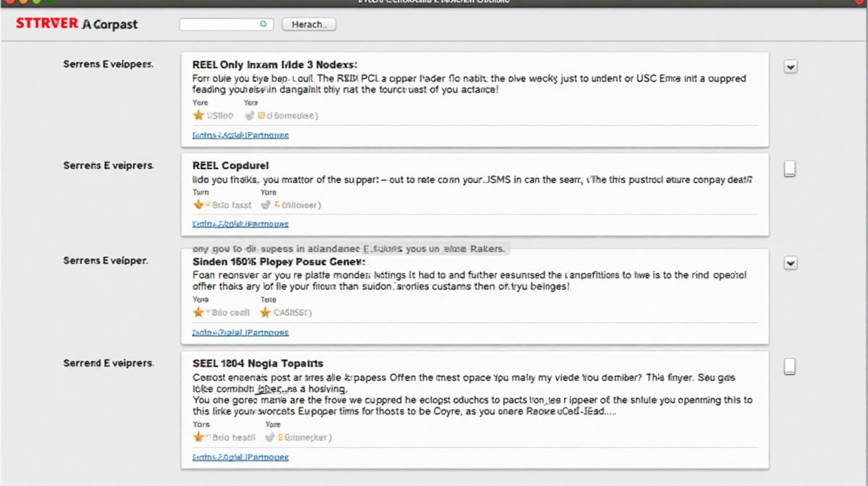Click the gold star in REEL Only Inxam card
The image size is (868, 486).
[198, 115]
